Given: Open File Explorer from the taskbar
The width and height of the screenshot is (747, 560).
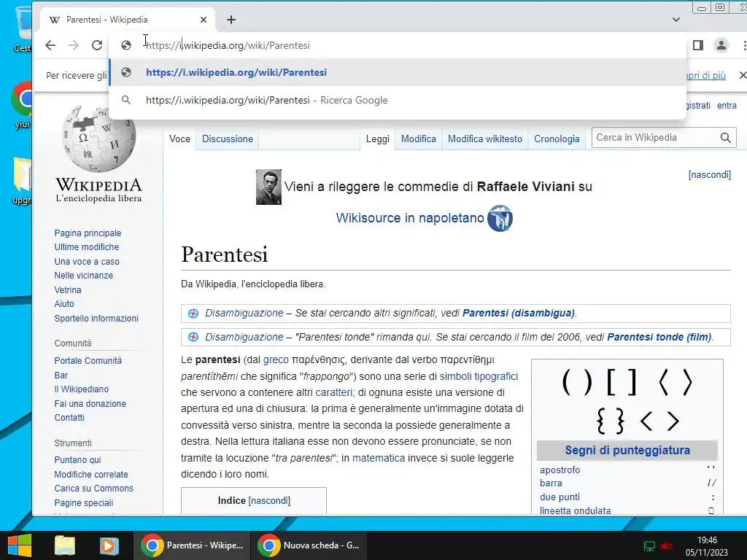Looking at the screenshot, I should tap(65, 545).
